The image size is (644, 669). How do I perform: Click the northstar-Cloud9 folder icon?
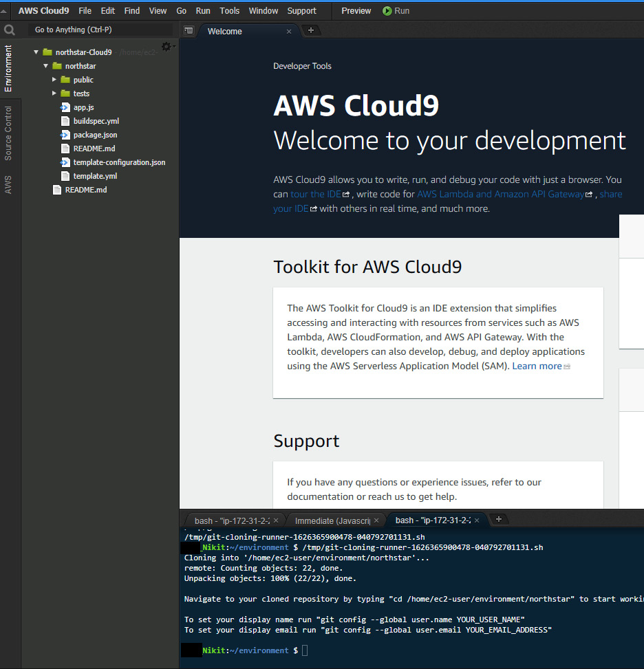pos(47,52)
